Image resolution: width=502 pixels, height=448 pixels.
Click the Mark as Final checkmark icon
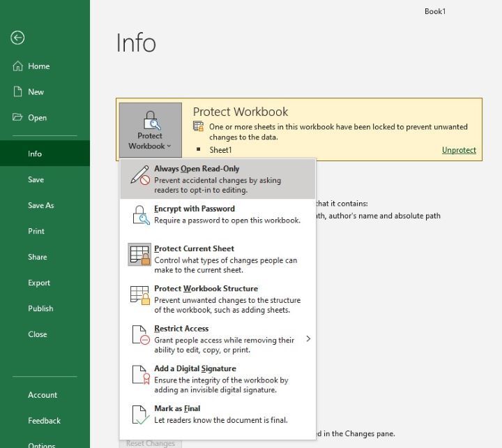coord(141,415)
